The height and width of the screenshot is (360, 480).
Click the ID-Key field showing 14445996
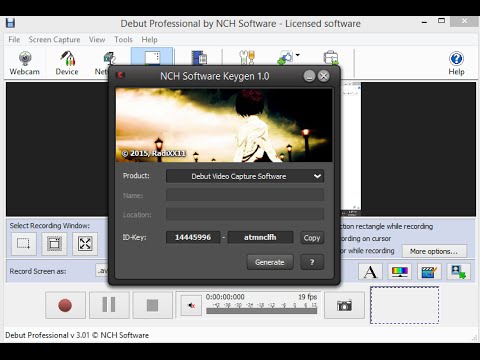193,237
